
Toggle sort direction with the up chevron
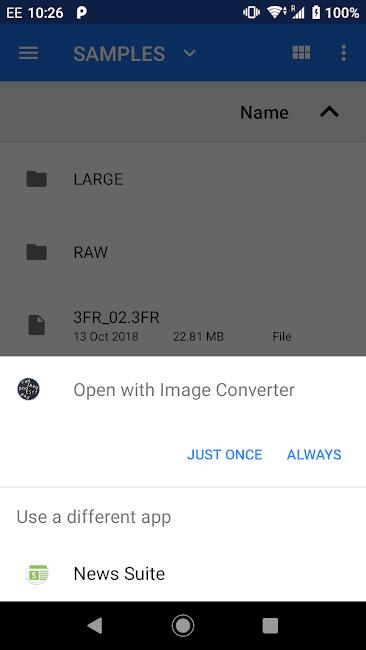click(330, 112)
